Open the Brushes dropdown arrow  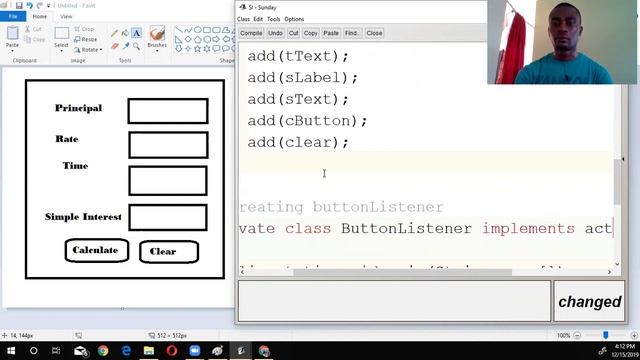click(x=157, y=51)
